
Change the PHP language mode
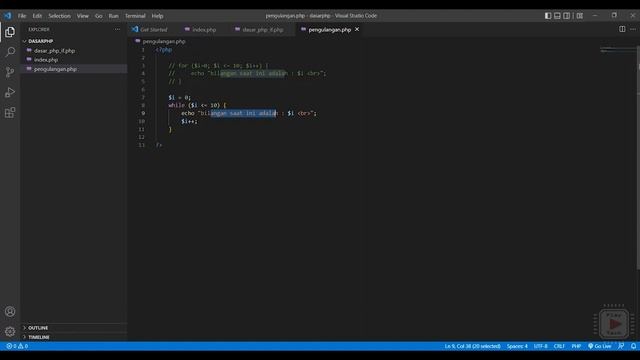[x=576, y=346]
